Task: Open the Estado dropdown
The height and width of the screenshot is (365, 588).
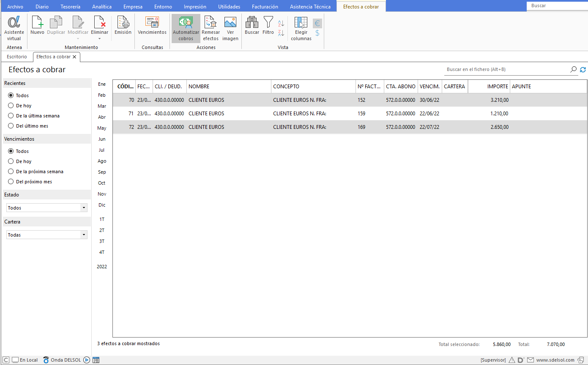Action: 47,208
